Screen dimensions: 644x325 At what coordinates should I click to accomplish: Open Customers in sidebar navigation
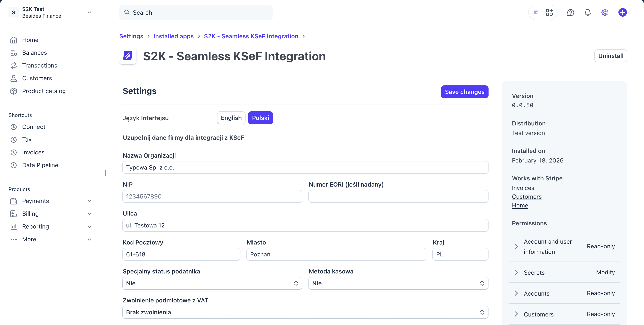point(37,78)
